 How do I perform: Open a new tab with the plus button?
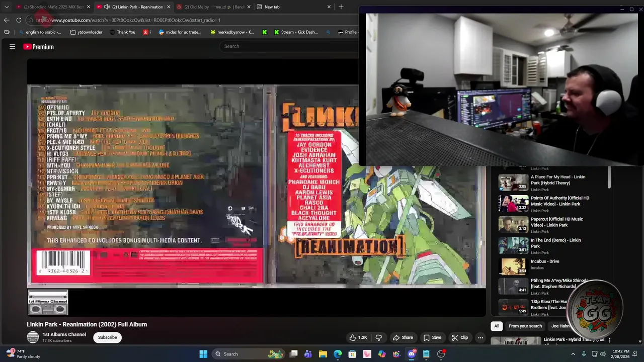341,7
